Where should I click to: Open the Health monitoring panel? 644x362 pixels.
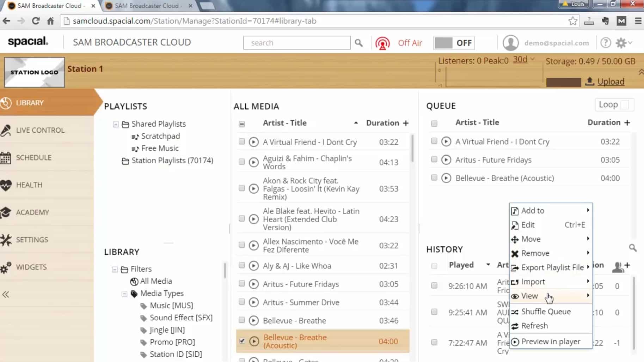click(x=6, y=185)
